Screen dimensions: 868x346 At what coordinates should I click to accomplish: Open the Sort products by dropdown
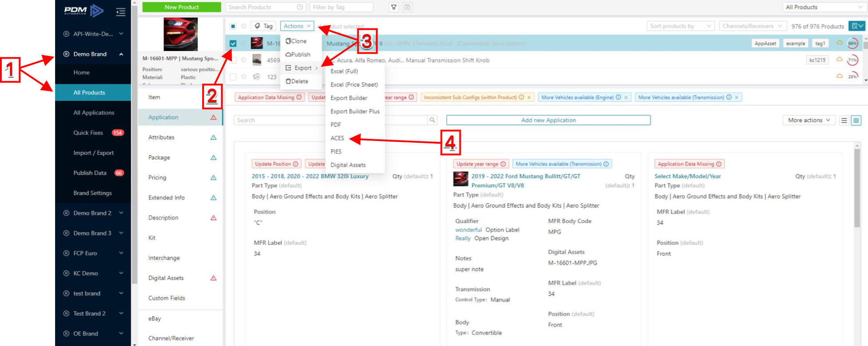(681, 26)
